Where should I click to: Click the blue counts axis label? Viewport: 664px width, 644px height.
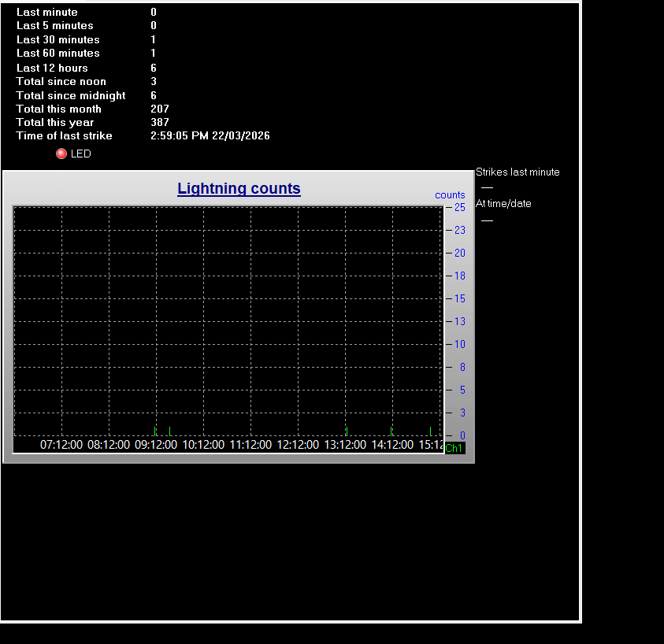450,195
